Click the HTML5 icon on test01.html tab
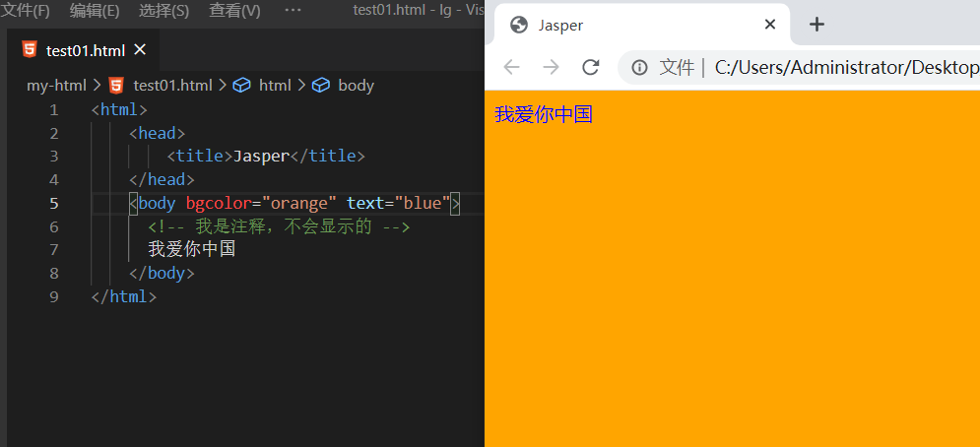Image resolution: width=980 pixels, height=447 pixels. 29,49
